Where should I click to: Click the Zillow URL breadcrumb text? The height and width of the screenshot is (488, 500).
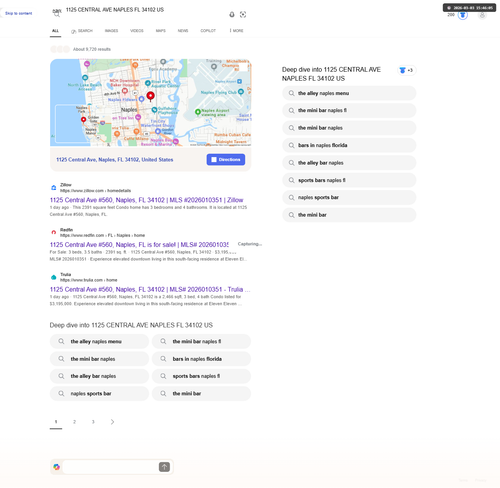click(x=95, y=191)
